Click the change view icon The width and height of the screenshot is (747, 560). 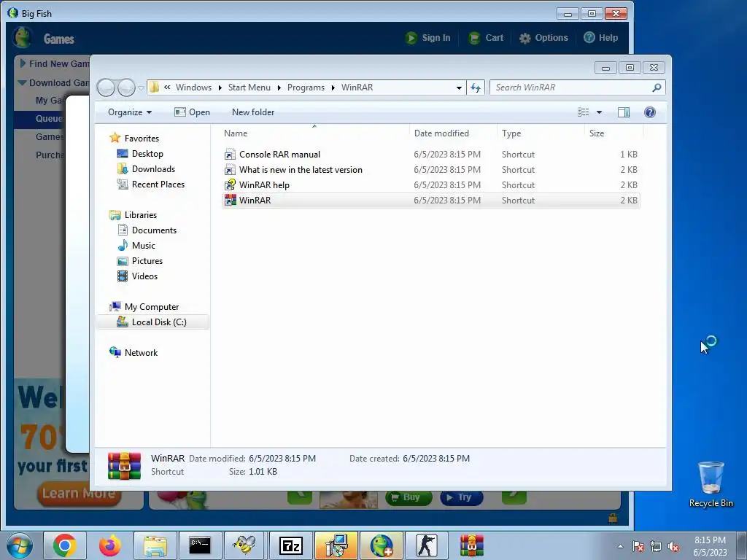[583, 112]
